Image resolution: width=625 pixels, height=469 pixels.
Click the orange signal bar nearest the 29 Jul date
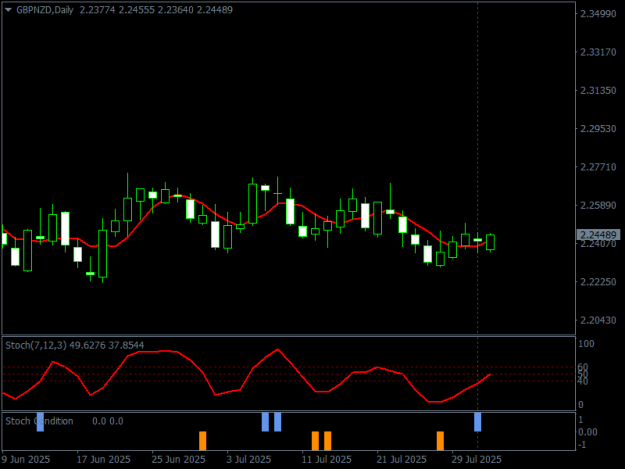point(440,441)
